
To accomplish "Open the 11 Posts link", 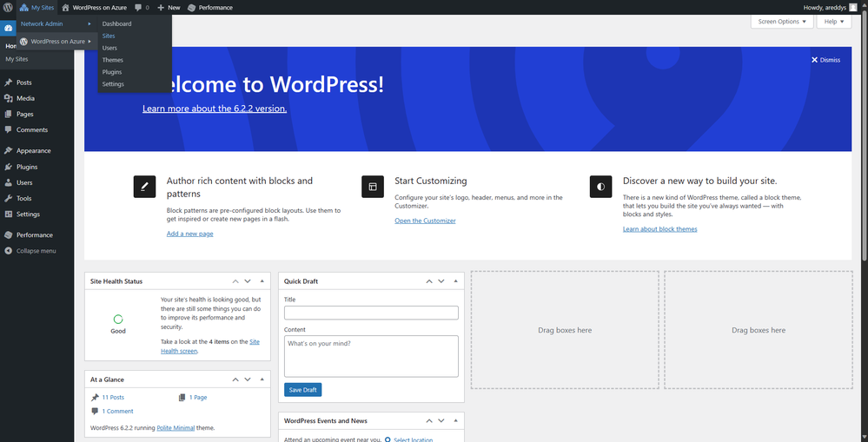I will pyautogui.click(x=113, y=397).
